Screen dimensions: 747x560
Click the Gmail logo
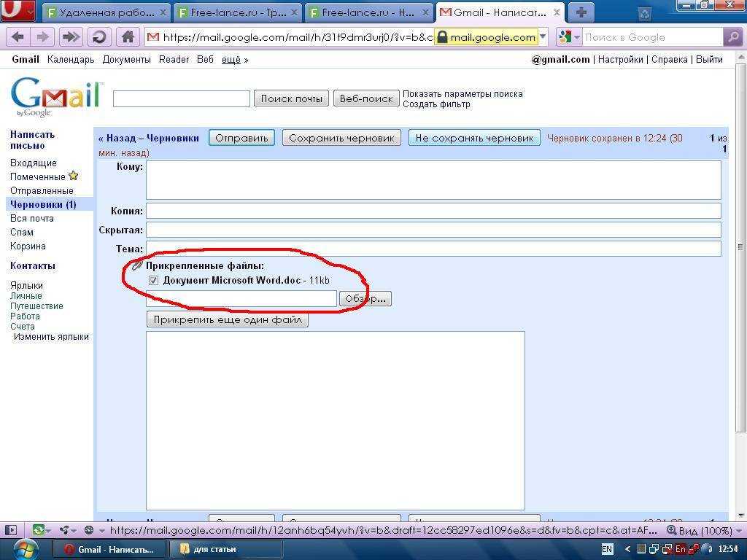point(57,96)
